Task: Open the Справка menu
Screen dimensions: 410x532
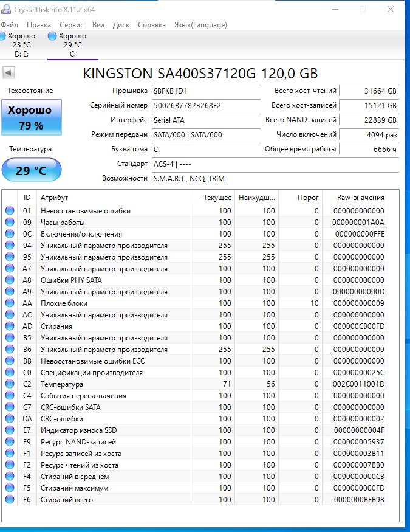Action: click(151, 25)
